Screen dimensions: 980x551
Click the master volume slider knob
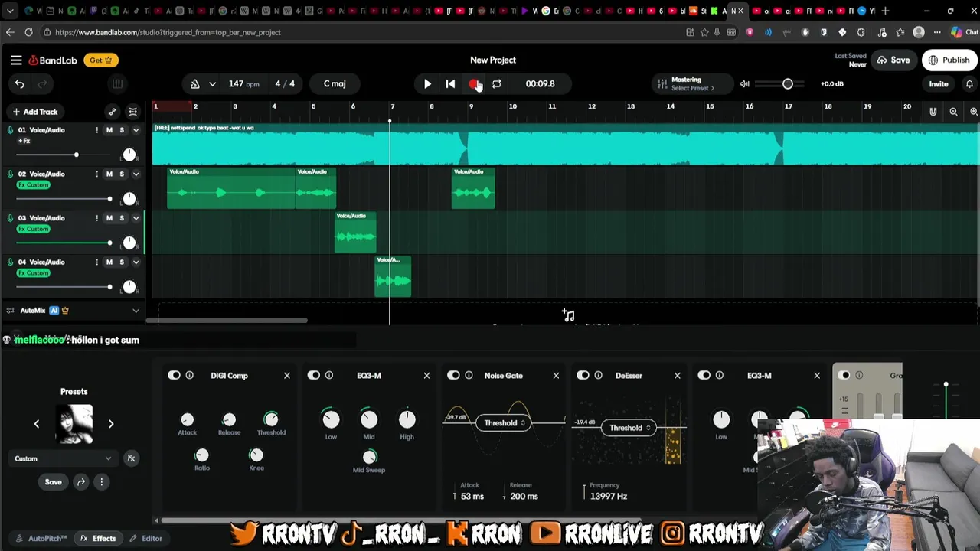[x=788, y=84]
